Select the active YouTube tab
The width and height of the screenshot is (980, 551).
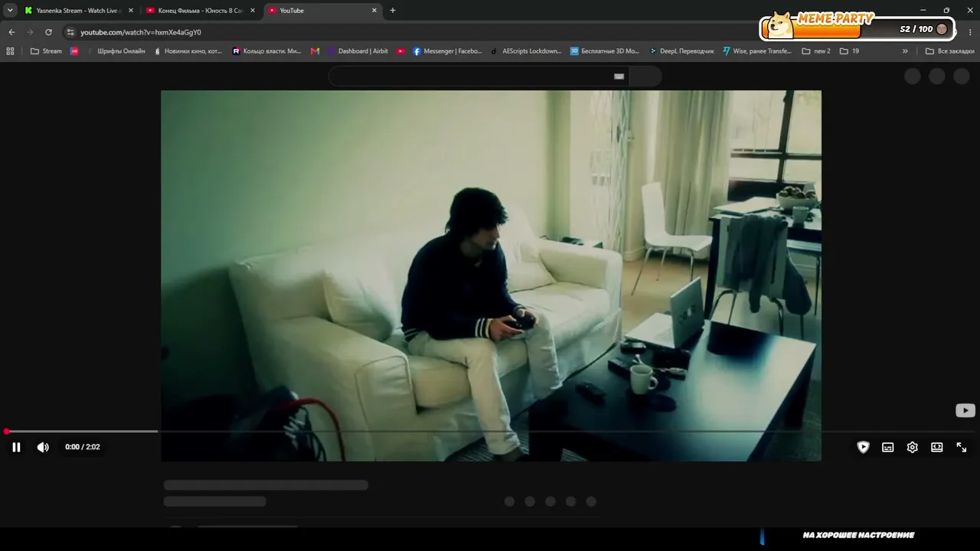coord(322,11)
